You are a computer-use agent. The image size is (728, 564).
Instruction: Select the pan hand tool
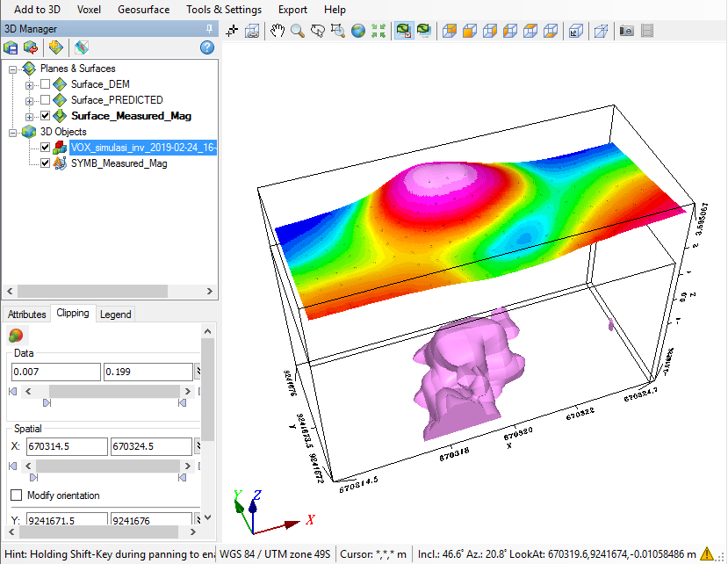(278, 31)
